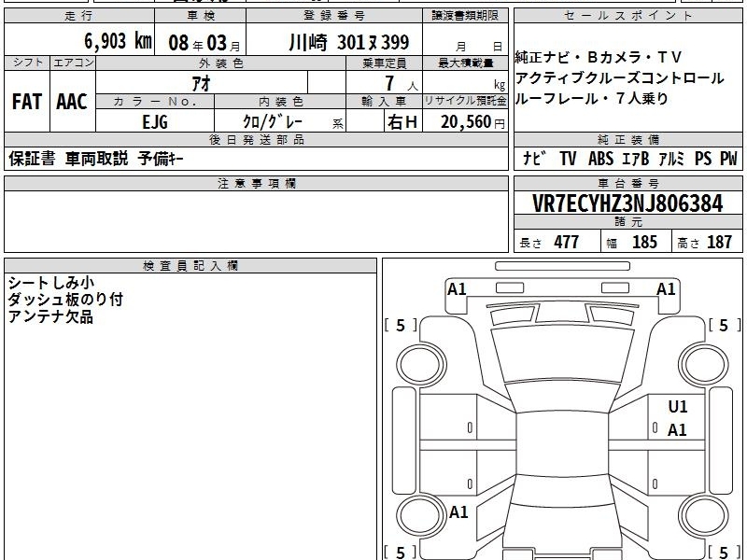Select the shift value FAT
Screen dimensions: 747x560
tap(27, 102)
